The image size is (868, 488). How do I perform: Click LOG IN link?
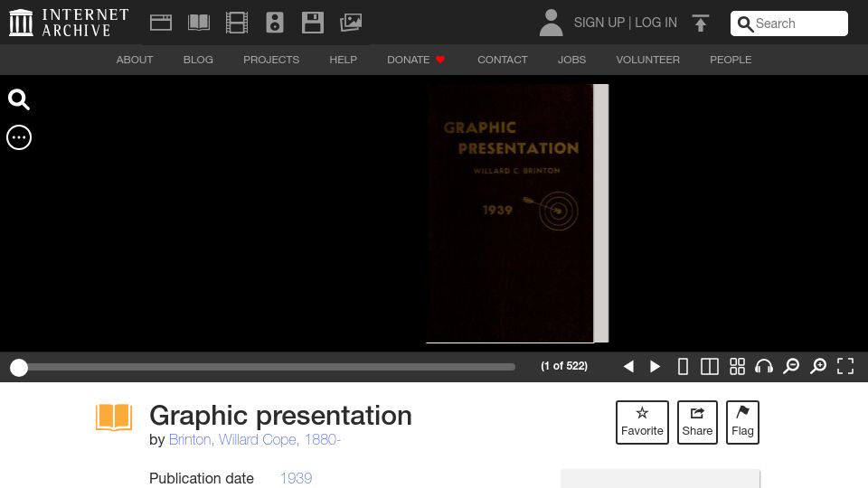pyautogui.click(x=656, y=23)
